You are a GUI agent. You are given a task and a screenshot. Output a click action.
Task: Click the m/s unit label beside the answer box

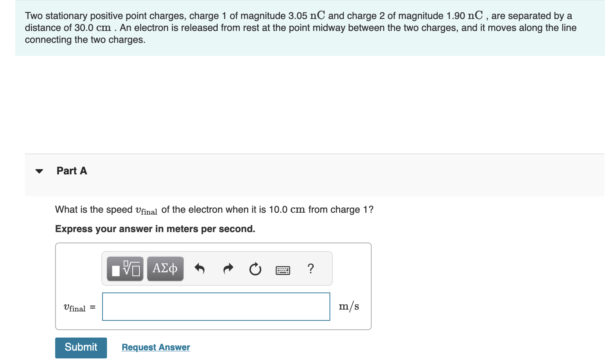coord(349,306)
